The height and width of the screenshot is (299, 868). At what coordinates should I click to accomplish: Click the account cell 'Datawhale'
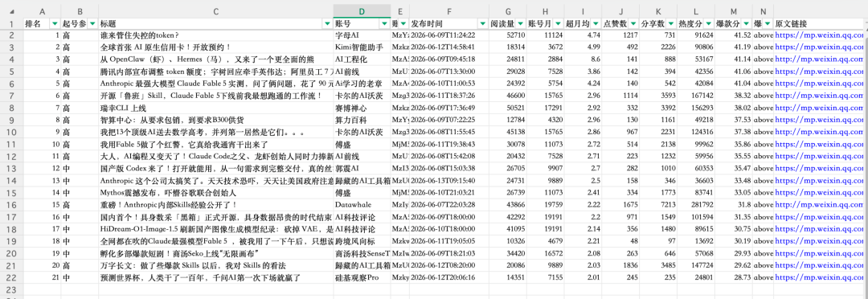coord(362,204)
